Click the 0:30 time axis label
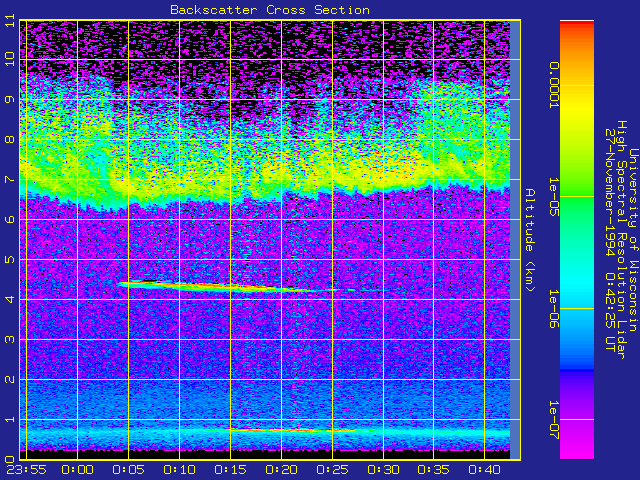Image resolution: width=640 pixels, height=480 pixels. click(384, 470)
